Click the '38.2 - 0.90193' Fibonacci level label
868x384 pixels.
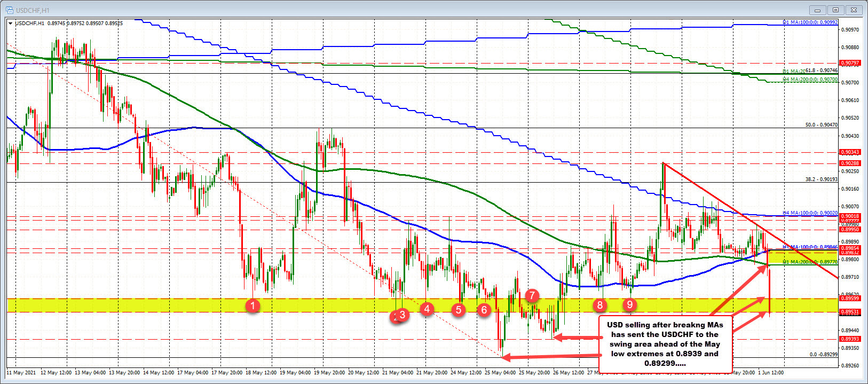[822, 179]
